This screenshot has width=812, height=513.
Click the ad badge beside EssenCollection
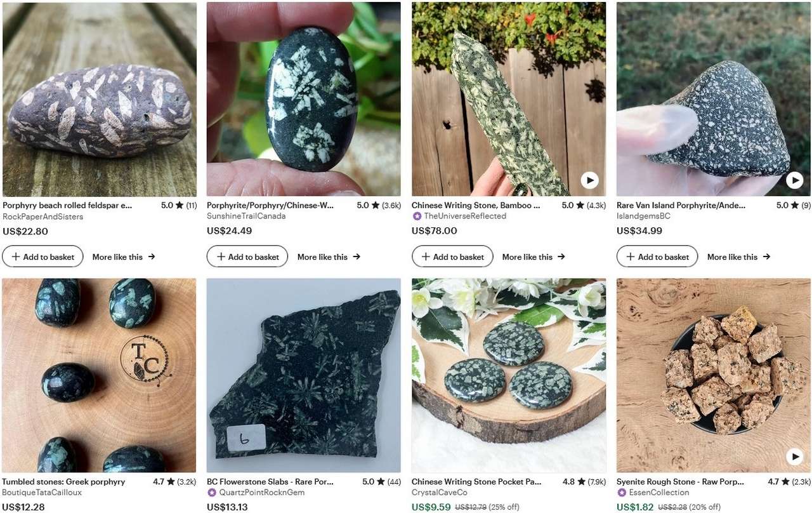622,492
